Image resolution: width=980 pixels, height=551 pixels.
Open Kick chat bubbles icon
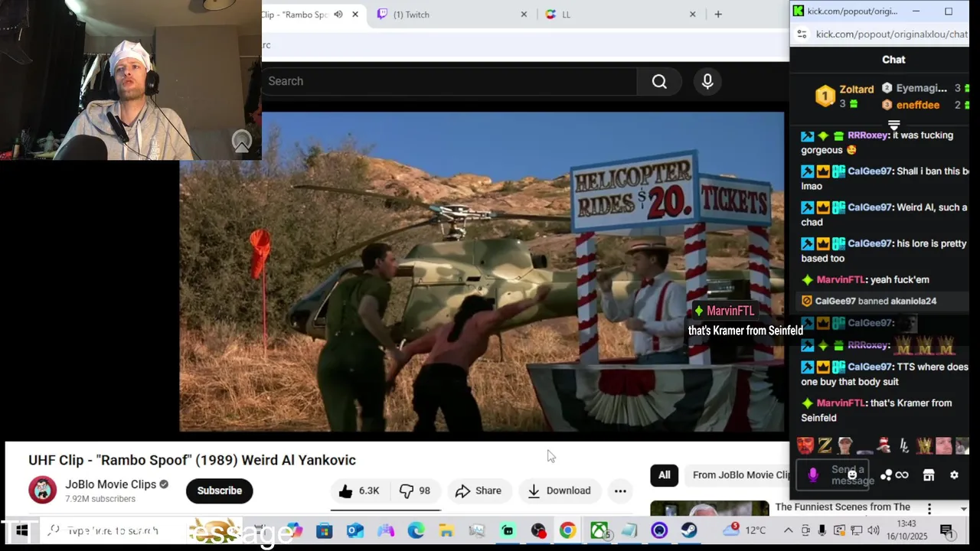click(886, 475)
